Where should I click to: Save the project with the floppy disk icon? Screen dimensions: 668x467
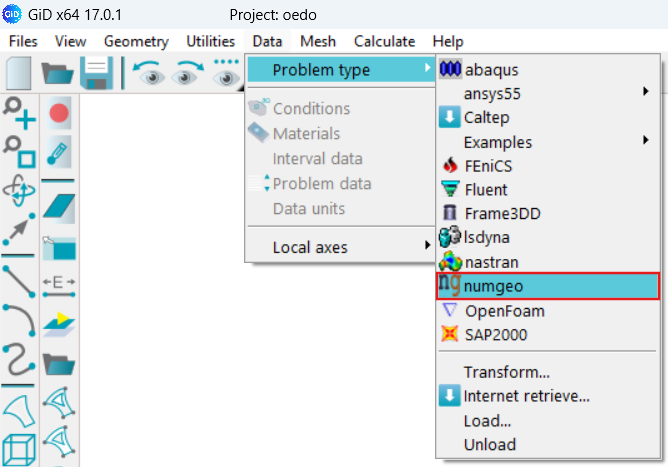97,73
